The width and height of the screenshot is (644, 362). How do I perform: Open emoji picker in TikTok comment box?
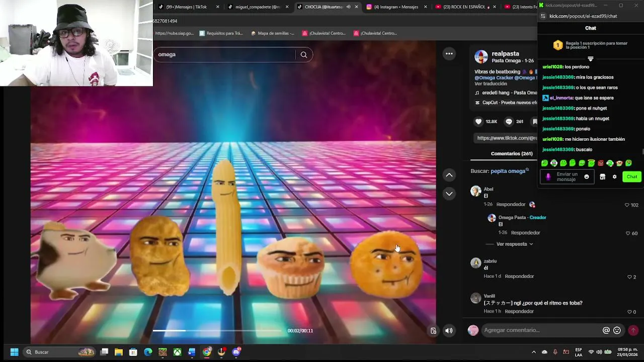pos(617,330)
